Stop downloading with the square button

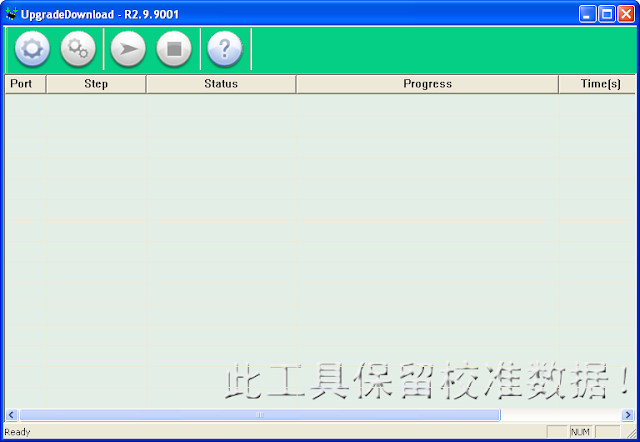[174, 49]
